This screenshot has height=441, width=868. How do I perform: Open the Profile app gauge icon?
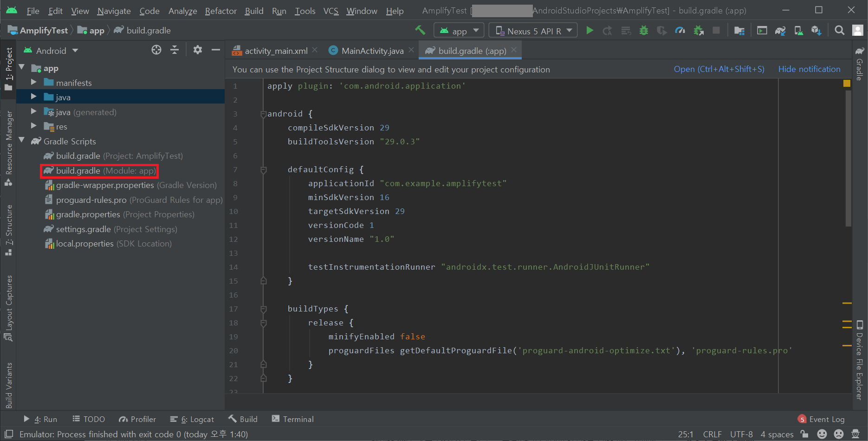(680, 31)
